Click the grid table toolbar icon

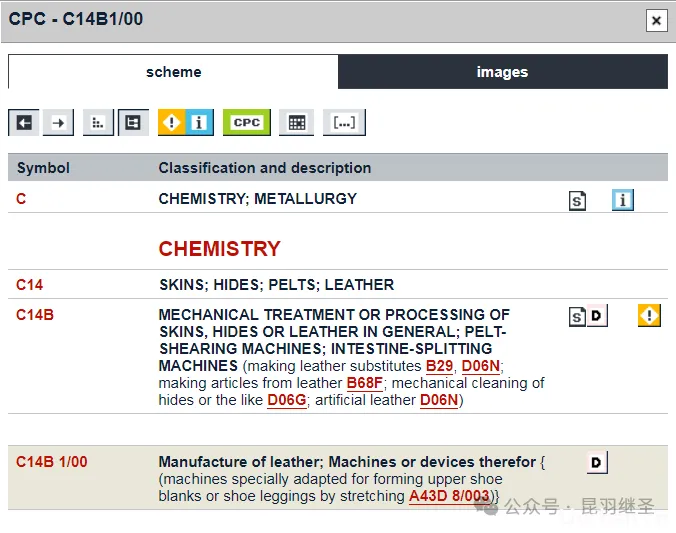(296, 123)
